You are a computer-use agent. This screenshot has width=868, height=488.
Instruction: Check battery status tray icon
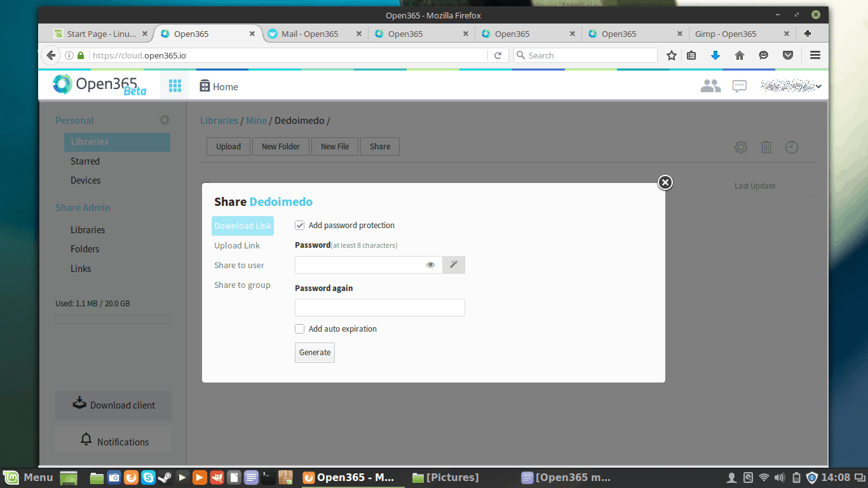pyautogui.click(x=797, y=477)
